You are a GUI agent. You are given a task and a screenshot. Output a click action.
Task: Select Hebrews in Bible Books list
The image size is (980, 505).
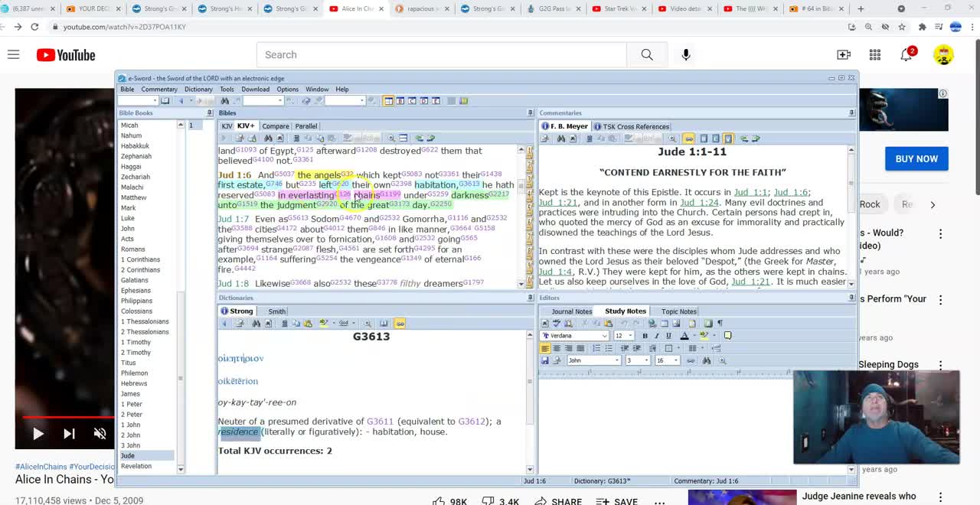tap(134, 383)
